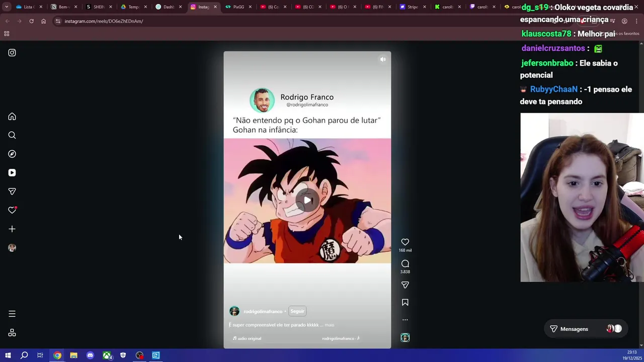Open direct messages paper-plane icon in the sidebar

12,192
